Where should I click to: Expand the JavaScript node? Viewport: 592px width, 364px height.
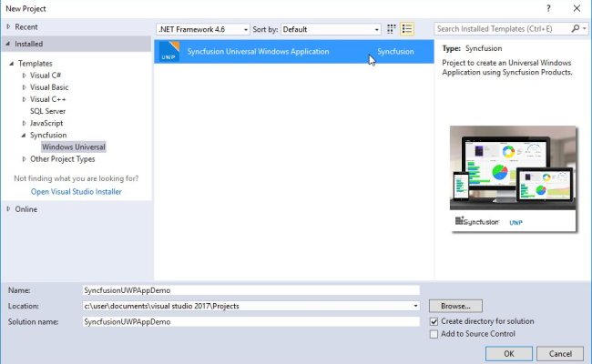click(25, 123)
